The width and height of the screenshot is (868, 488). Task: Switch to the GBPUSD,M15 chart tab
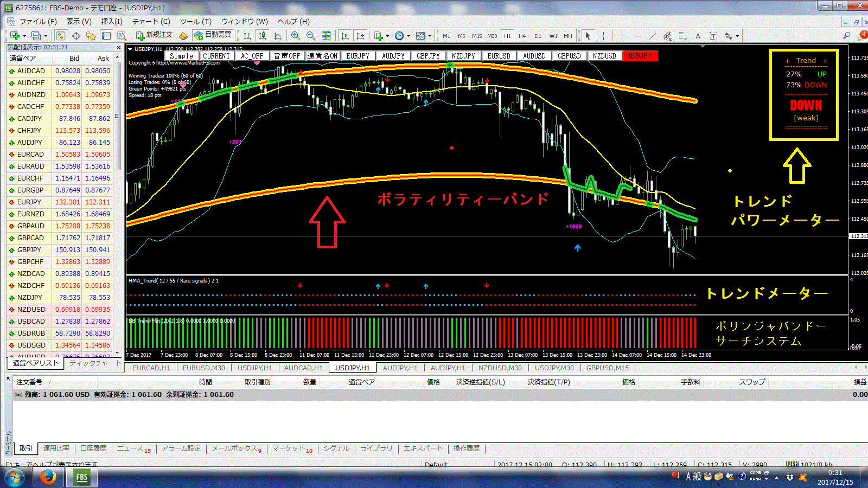pyautogui.click(x=608, y=368)
